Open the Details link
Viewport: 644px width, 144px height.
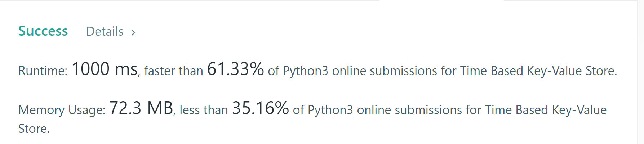105,32
